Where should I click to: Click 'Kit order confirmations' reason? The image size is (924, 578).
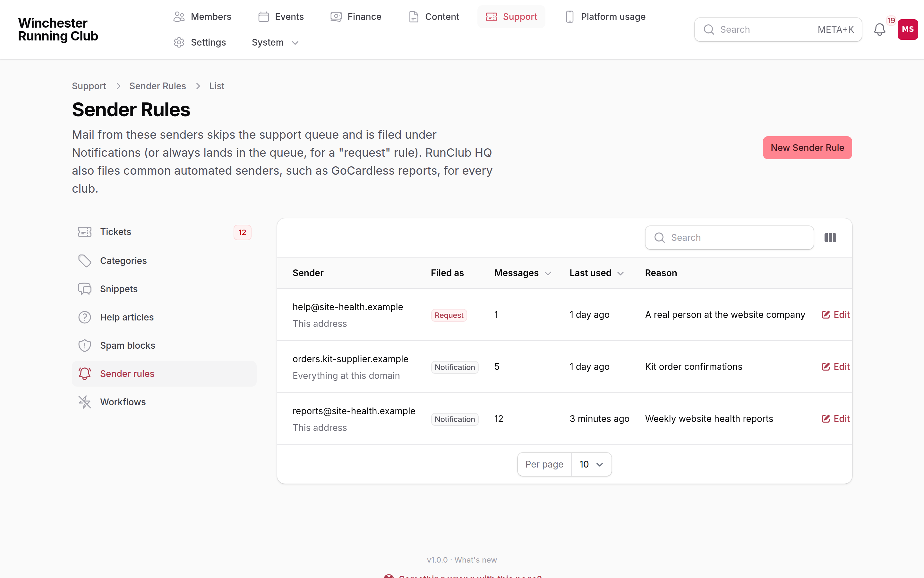tap(693, 367)
